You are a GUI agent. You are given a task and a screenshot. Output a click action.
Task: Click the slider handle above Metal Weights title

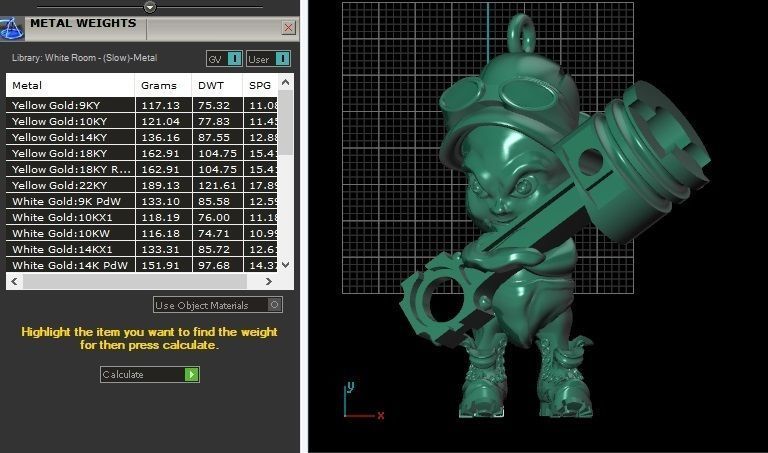(150, 7)
